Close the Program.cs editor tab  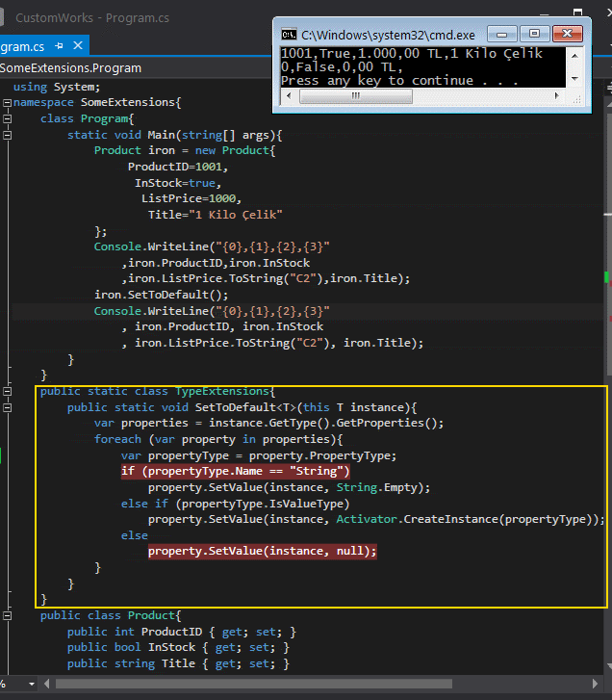pos(77,45)
